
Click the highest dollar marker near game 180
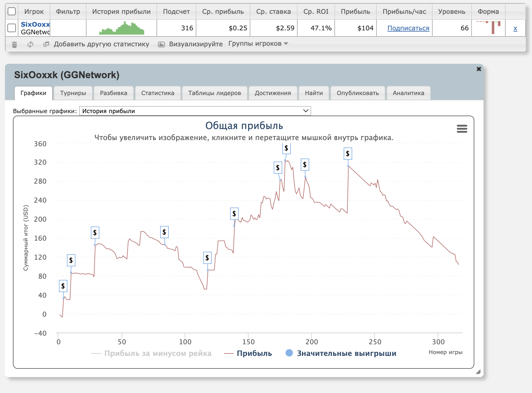pos(286,148)
